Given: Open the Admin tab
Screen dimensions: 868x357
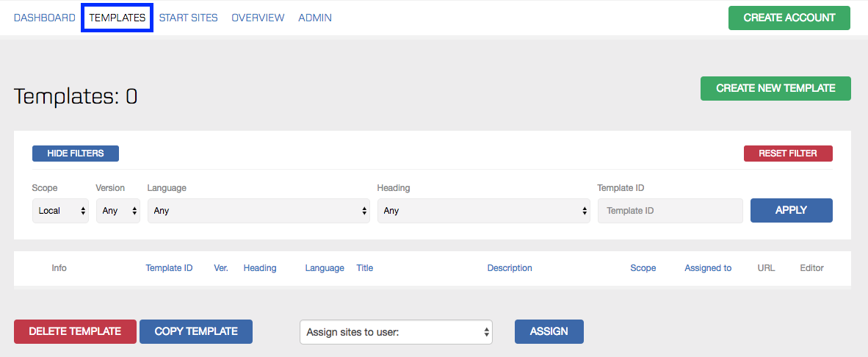Looking at the screenshot, I should (315, 18).
